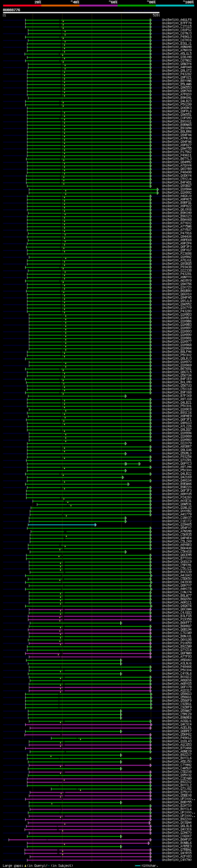The height and width of the screenshot is (868, 197).
Task: Open hit UniRef100_A4ULF8
Action: click(176, 20)
